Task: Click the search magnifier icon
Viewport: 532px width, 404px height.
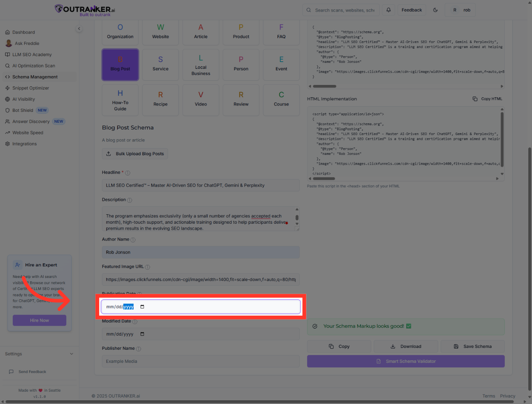Action: (309, 10)
